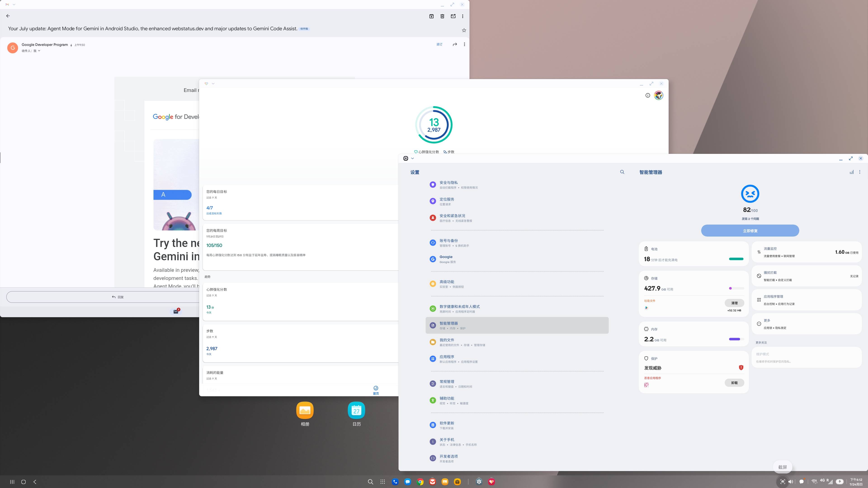868x488 pixels.
Task: Launch Chrome from the taskbar
Action: pyautogui.click(x=420, y=482)
